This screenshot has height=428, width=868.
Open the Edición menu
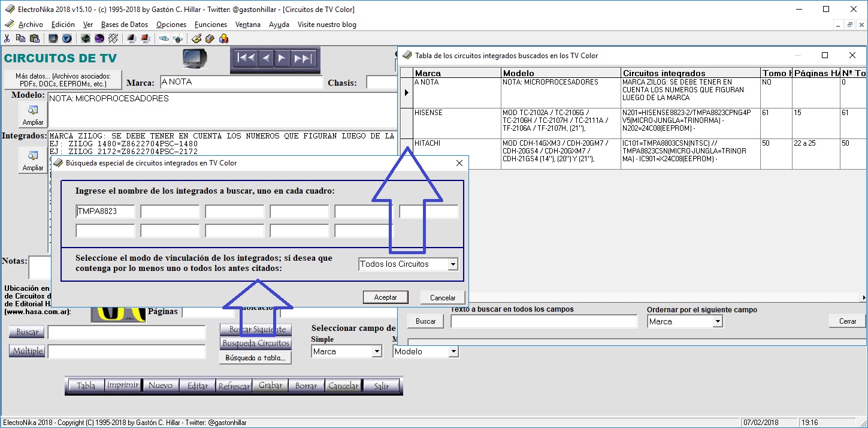(x=63, y=25)
